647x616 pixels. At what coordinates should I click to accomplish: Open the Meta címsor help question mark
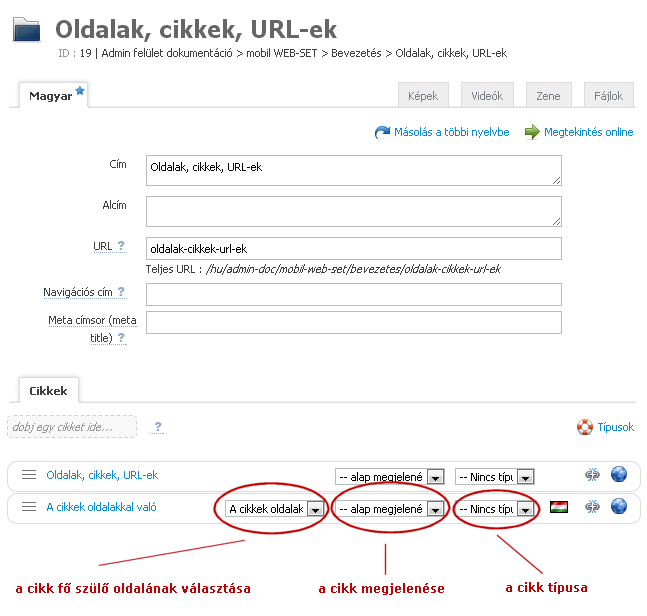point(121,338)
